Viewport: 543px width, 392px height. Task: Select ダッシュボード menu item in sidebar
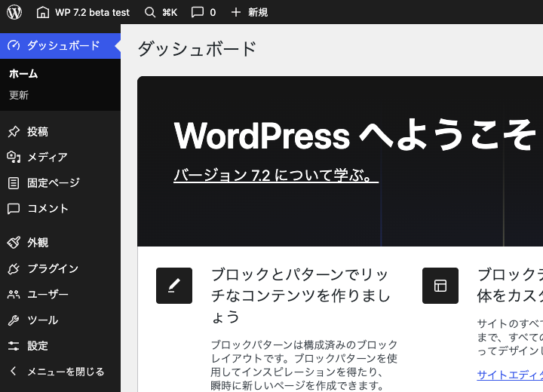click(60, 46)
